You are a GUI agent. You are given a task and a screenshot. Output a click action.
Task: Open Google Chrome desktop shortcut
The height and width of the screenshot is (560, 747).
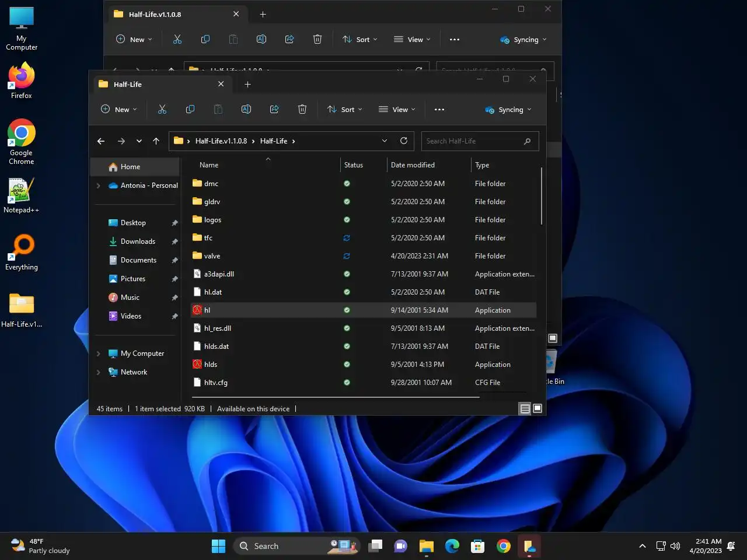[x=22, y=142]
